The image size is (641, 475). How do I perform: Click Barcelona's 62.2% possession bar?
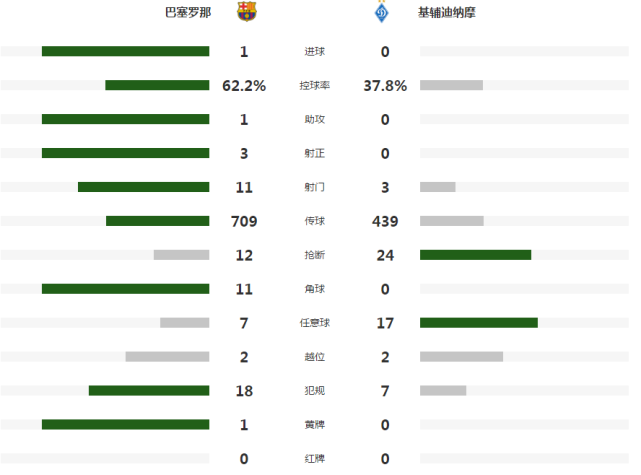[x=157, y=85]
